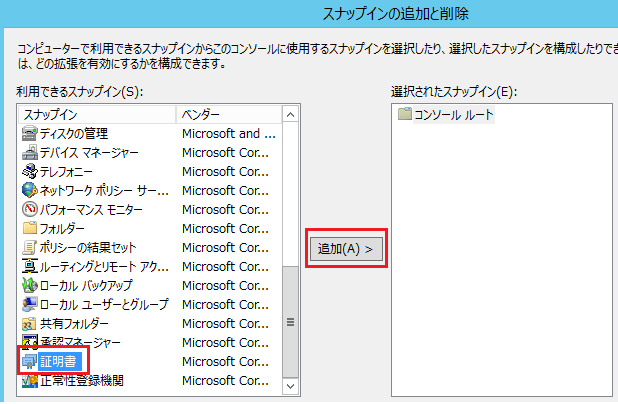The image size is (618, 404).
Task: Click the ディスクの管理 snap-in icon
Action: [x=30, y=134]
